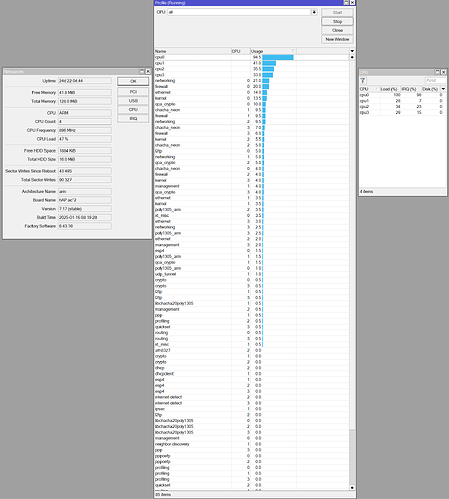This screenshot has width=449, height=499.
Task: Stop the running profile
Action: 337,21
